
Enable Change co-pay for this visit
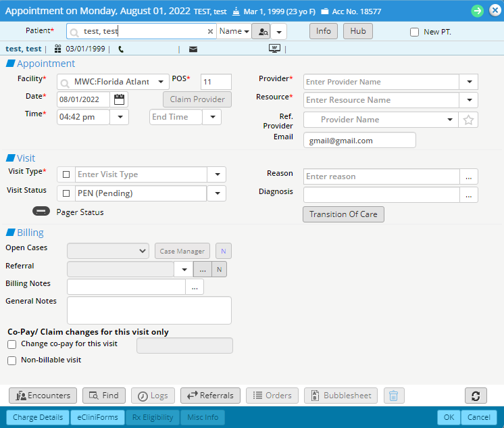pos(12,344)
